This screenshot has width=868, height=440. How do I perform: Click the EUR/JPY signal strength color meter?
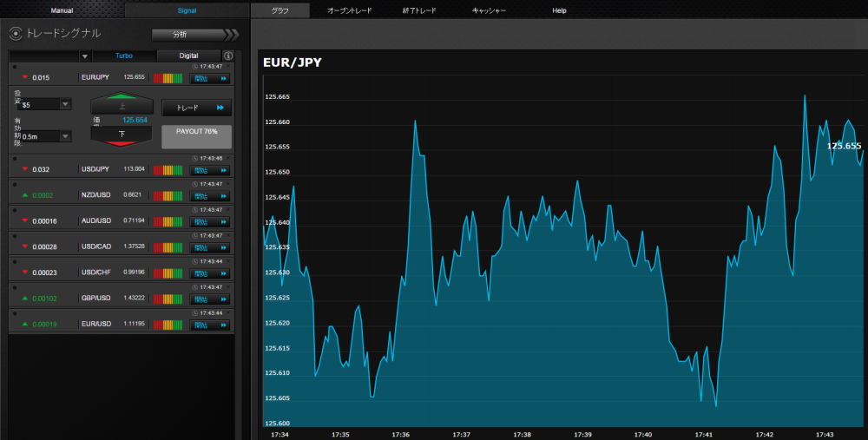168,78
